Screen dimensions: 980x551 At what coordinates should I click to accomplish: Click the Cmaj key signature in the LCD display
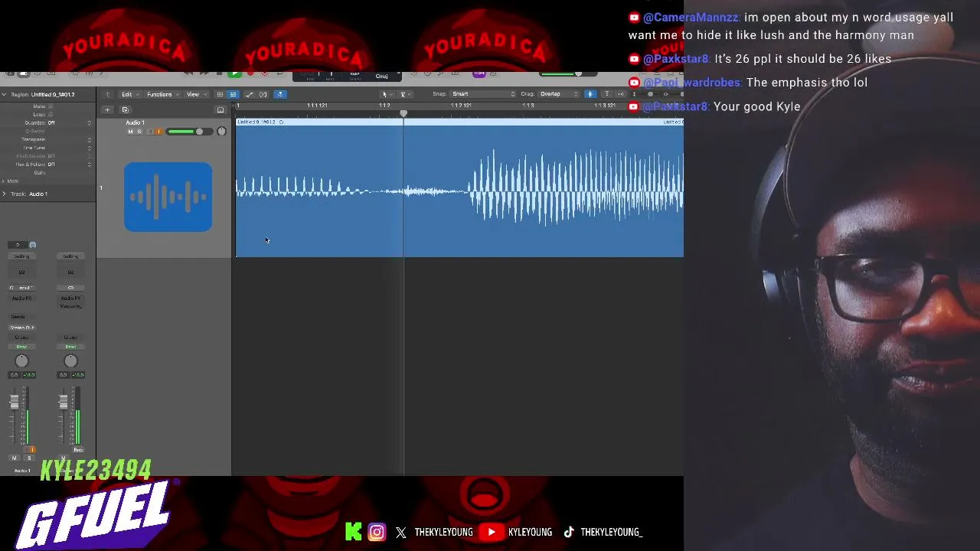[x=381, y=76]
